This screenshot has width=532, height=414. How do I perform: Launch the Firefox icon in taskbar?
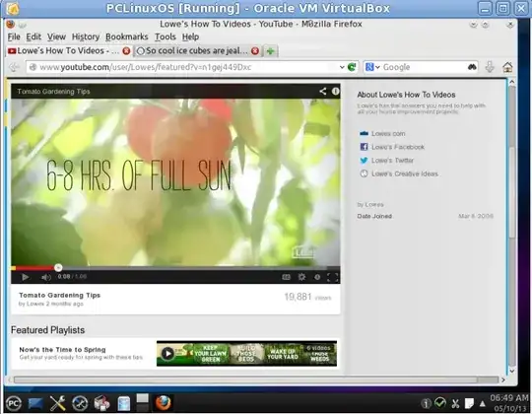tap(164, 403)
